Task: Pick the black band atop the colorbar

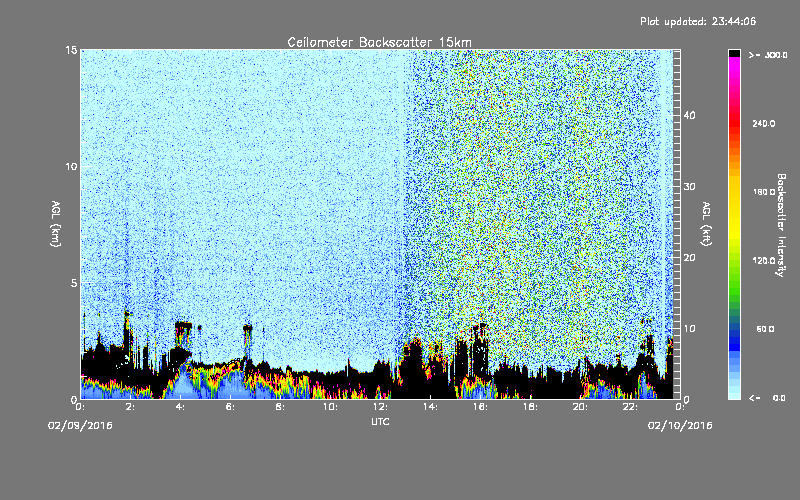Action: (734, 53)
